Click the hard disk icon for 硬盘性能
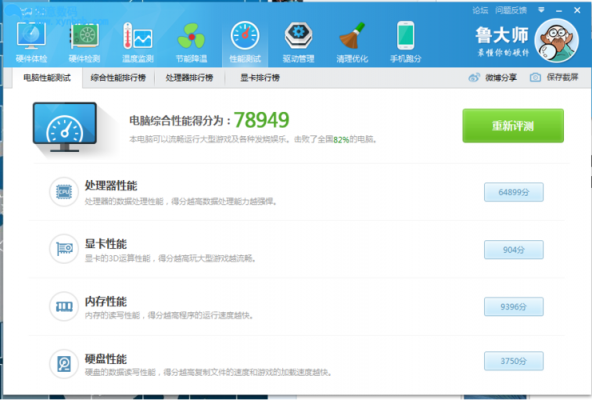Viewport: 592px width, 400px height. tap(64, 364)
